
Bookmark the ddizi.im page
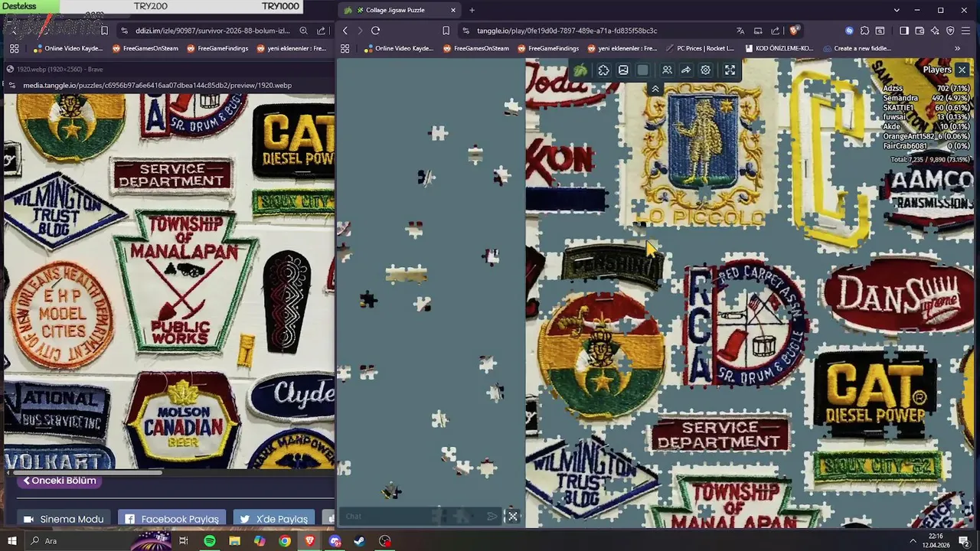point(104,31)
